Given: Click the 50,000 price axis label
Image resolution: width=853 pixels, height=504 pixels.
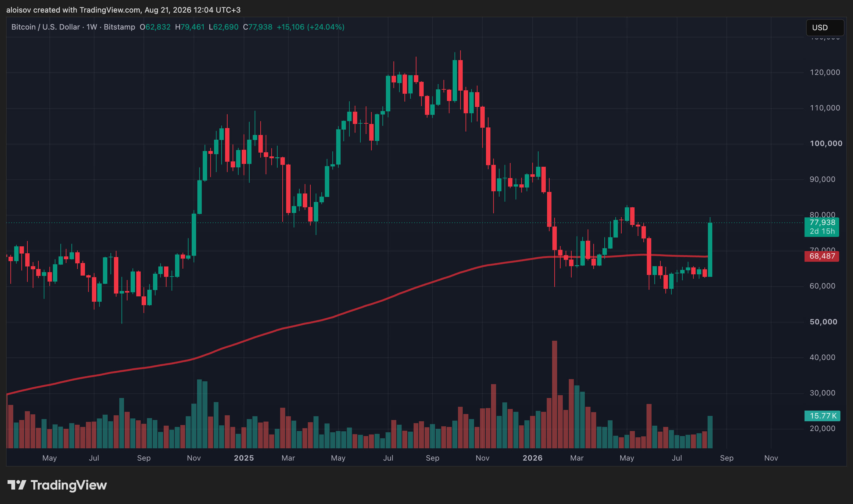Looking at the screenshot, I should point(823,322).
